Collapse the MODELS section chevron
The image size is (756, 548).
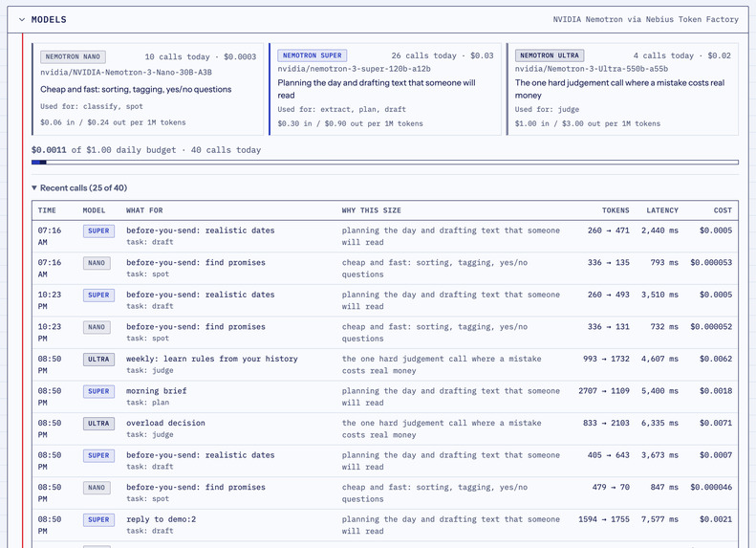pyautogui.click(x=22, y=20)
